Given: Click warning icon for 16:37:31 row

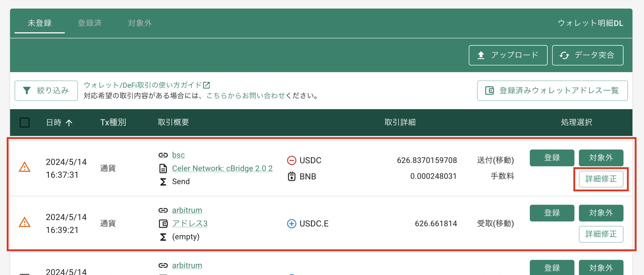Looking at the screenshot, I should click(x=25, y=167).
